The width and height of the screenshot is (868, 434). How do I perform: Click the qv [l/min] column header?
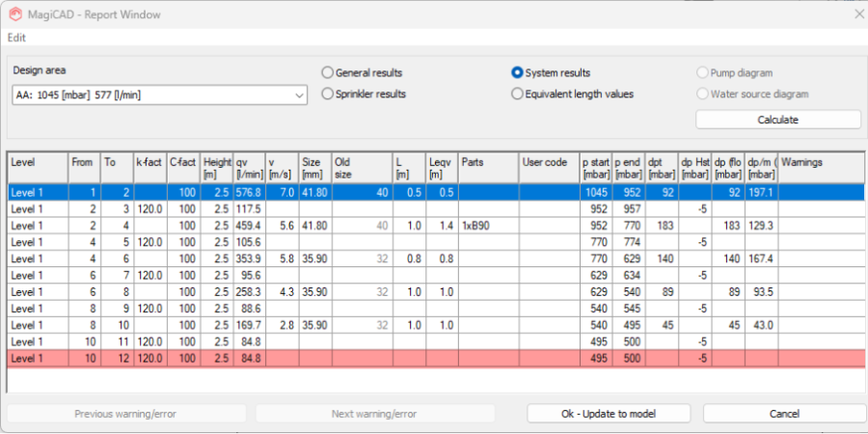250,168
